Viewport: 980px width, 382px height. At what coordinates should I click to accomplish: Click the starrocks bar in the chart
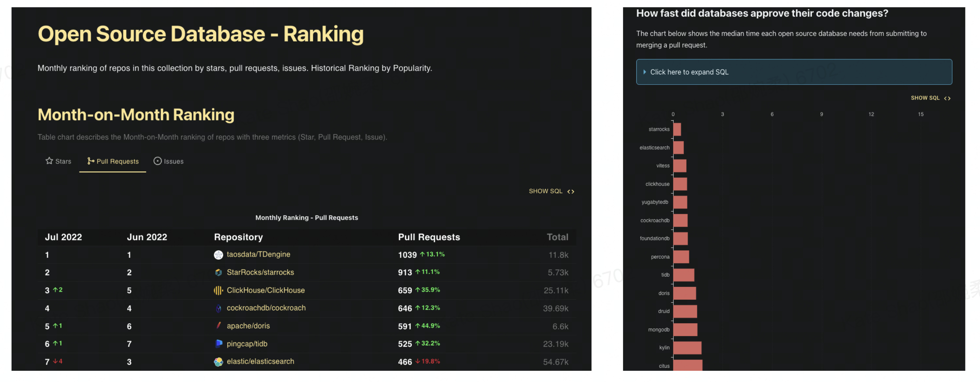pyautogui.click(x=677, y=129)
